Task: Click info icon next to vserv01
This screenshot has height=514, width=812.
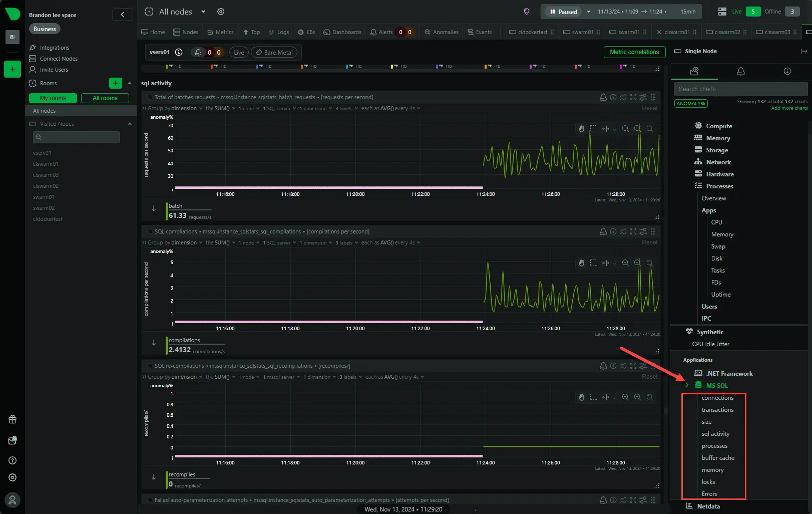Action: tap(179, 52)
